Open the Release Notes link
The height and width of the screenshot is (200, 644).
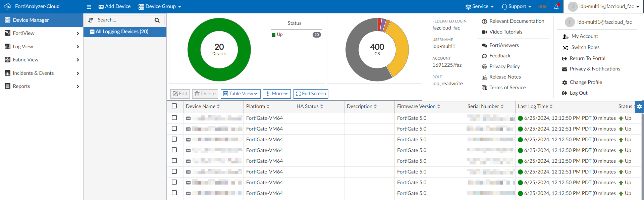tap(505, 77)
